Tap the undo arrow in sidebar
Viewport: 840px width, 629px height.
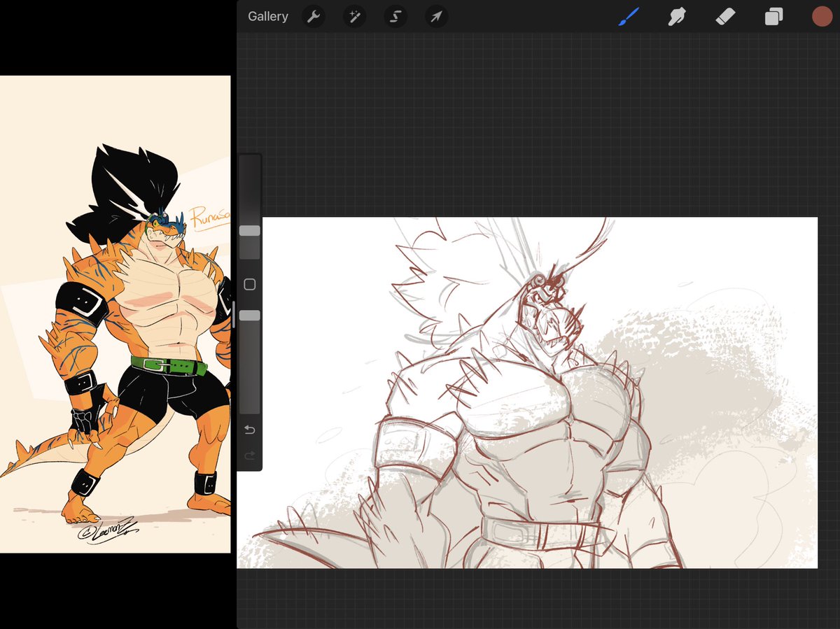pos(250,430)
